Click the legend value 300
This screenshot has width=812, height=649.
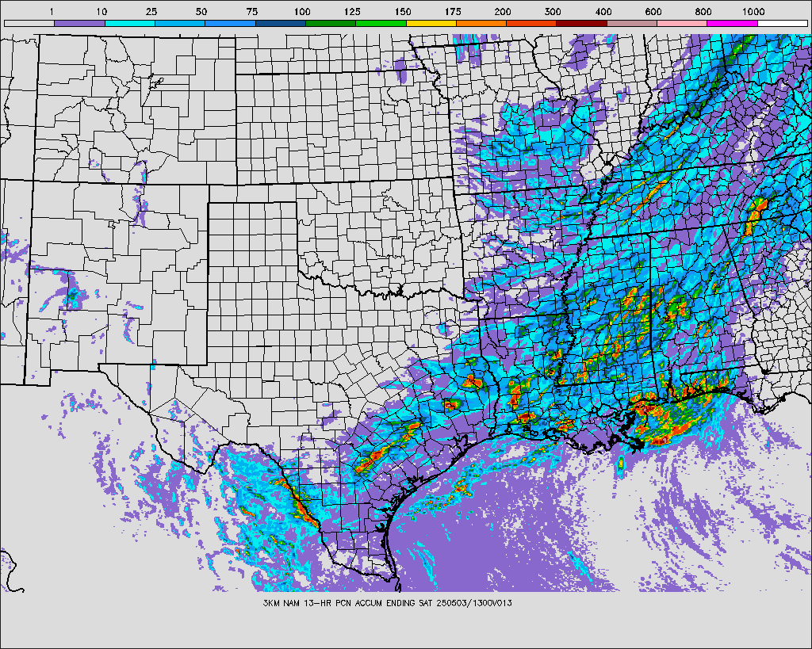(553, 12)
